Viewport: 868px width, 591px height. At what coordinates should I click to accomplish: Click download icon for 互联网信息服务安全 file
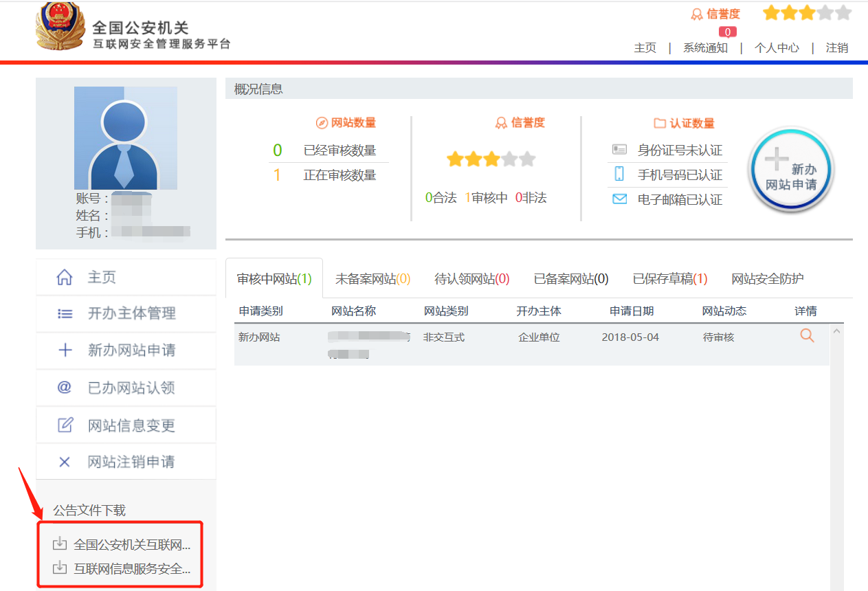click(x=60, y=568)
